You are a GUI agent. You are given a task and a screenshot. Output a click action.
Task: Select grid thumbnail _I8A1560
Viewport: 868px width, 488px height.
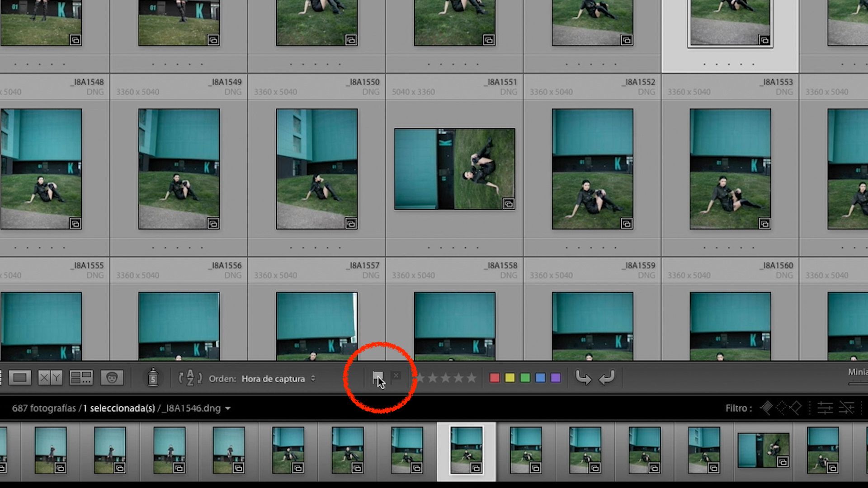point(731,326)
